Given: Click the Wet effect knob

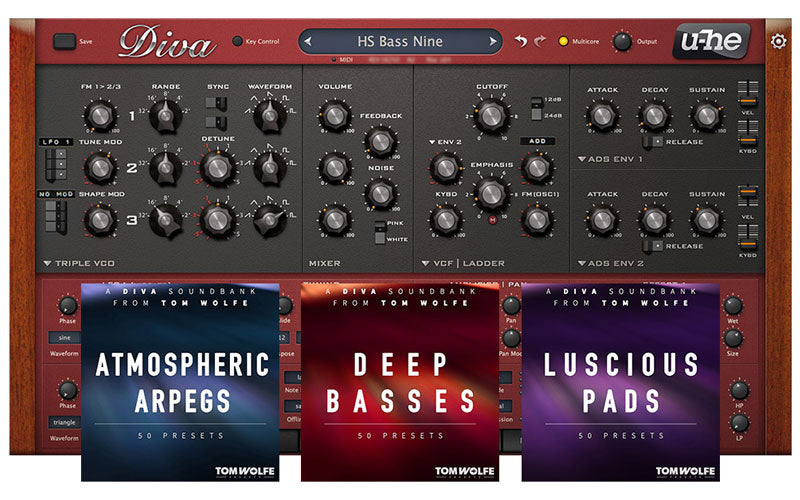Looking at the screenshot, I should 733,306.
